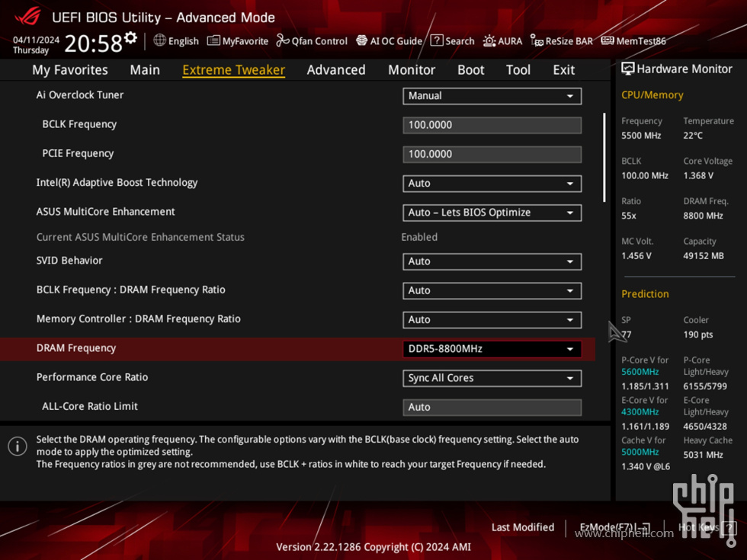Click the 1.368 V core voltage value
Image resolution: width=747 pixels, height=560 pixels.
coord(698,175)
